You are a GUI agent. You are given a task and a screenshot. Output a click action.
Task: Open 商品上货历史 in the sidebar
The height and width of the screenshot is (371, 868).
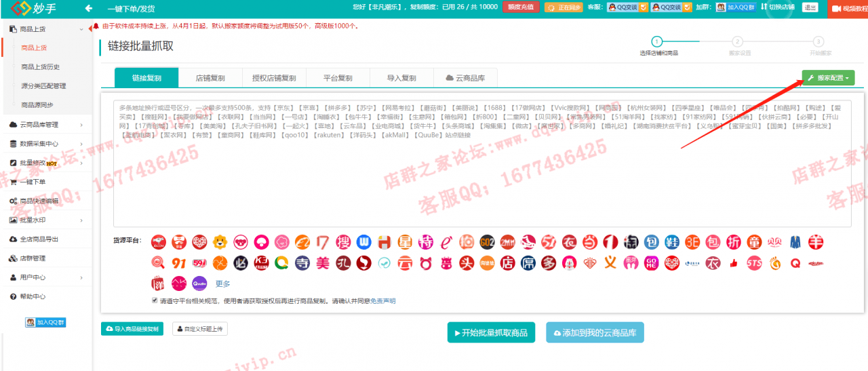click(x=41, y=67)
